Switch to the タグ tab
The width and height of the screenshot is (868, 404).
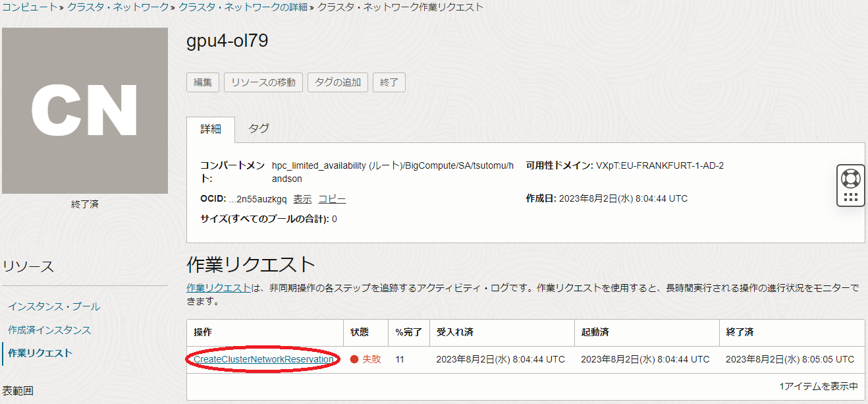(x=259, y=129)
